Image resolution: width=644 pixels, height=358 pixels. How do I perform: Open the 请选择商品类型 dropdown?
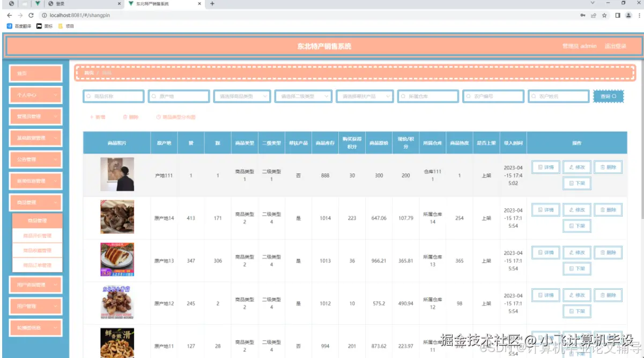[x=242, y=96]
